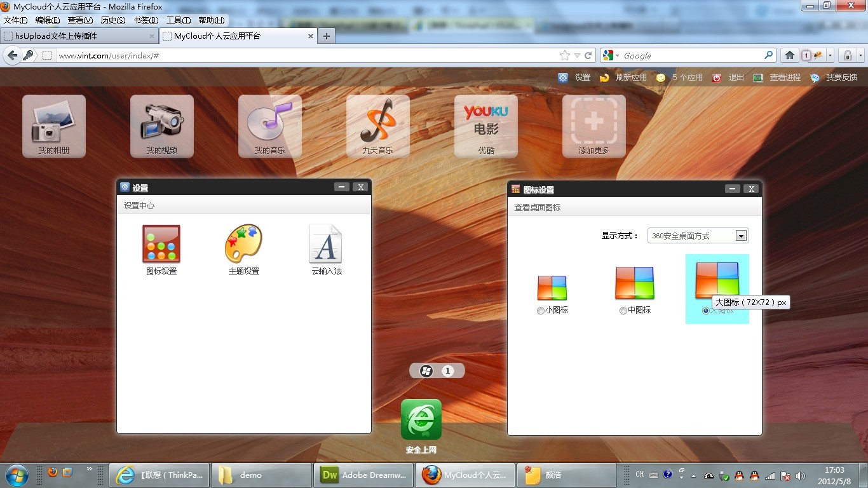Open the demo folder from taskbar

click(x=261, y=475)
